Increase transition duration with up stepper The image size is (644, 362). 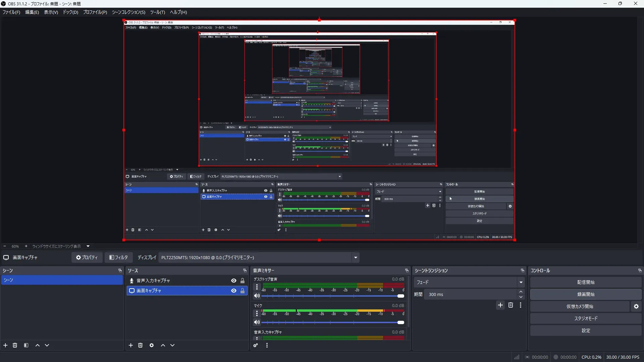coord(521,292)
